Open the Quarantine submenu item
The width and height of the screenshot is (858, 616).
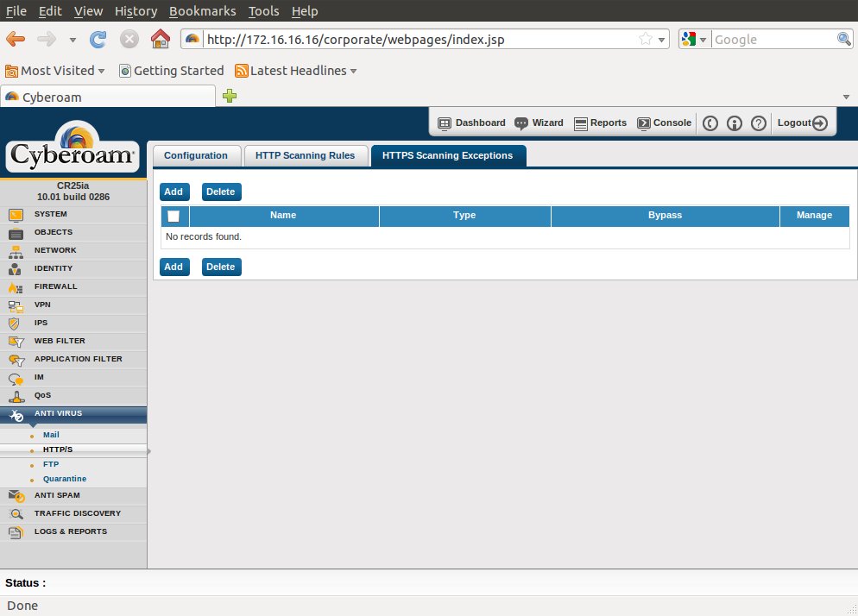tap(65, 479)
